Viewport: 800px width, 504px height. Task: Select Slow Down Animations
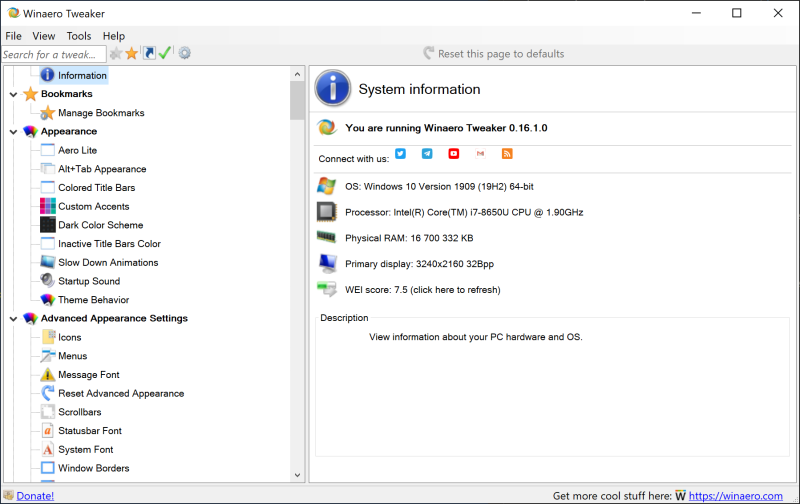pyautogui.click(x=108, y=262)
